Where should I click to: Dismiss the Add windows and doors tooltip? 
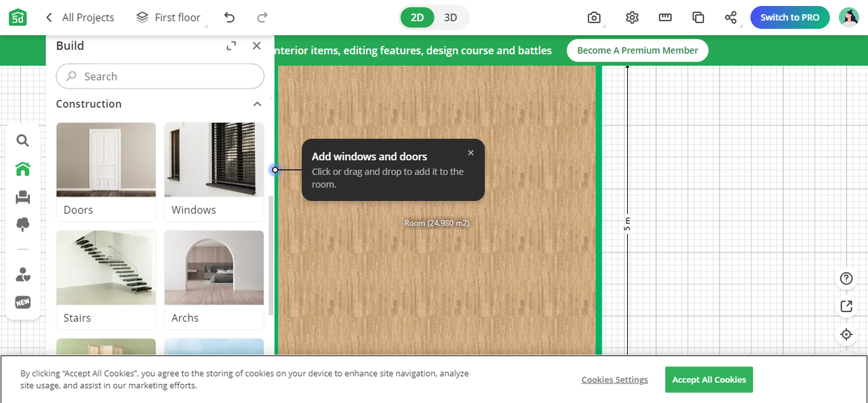click(471, 153)
